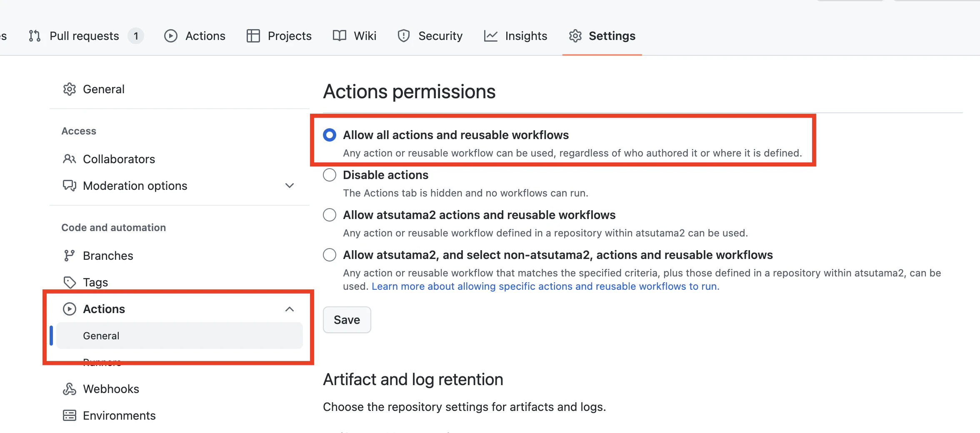Expand the Moderation options chevron
Image resolution: width=980 pixels, height=433 pixels.
[x=290, y=186]
